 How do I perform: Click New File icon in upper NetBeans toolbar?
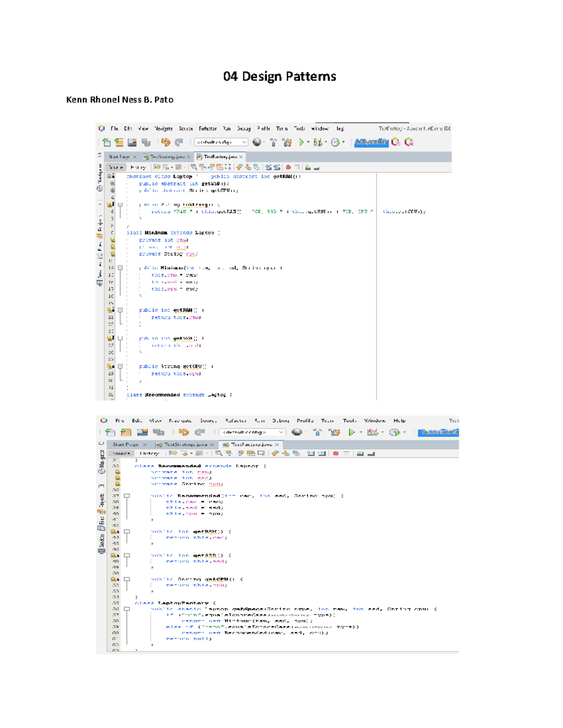[x=107, y=142]
